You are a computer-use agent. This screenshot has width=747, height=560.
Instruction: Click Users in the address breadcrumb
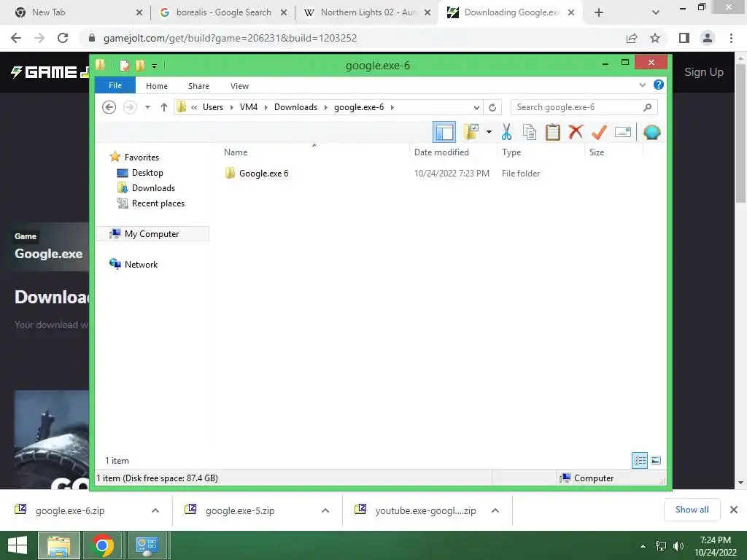(213, 107)
